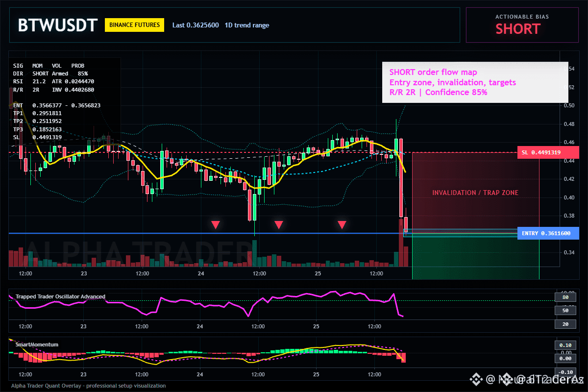Click the ENTRY 0.3611600 price tag

(548, 233)
